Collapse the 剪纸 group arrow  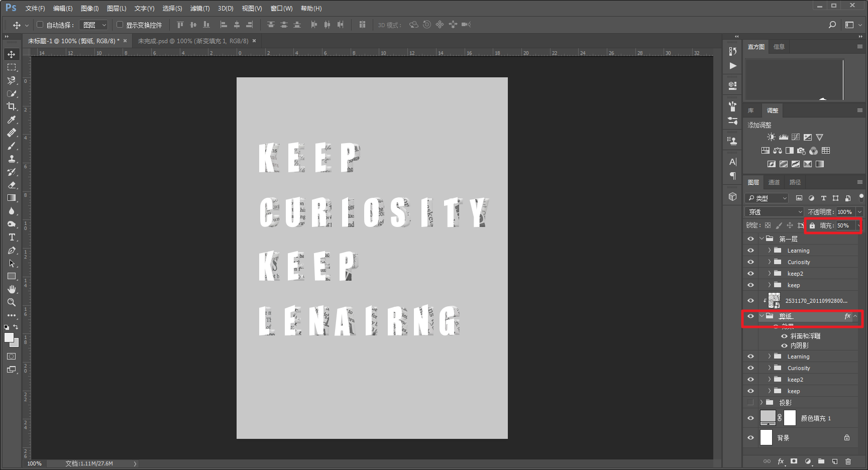point(762,316)
